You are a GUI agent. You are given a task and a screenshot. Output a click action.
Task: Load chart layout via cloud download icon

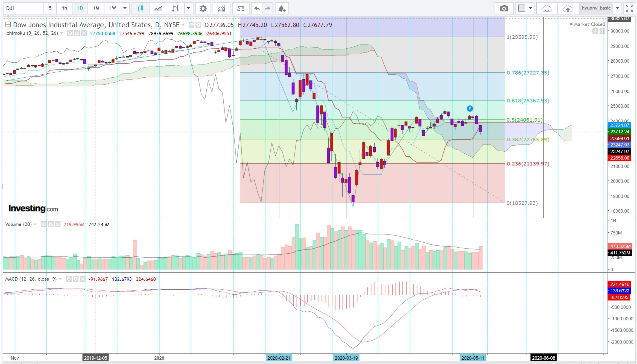(547, 8)
